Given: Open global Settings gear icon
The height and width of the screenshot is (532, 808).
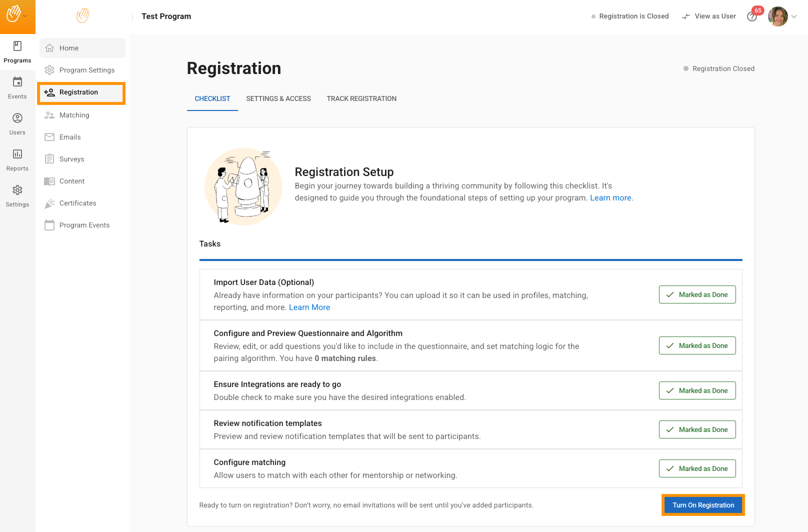Looking at the screenshot, I should point(17,190).
